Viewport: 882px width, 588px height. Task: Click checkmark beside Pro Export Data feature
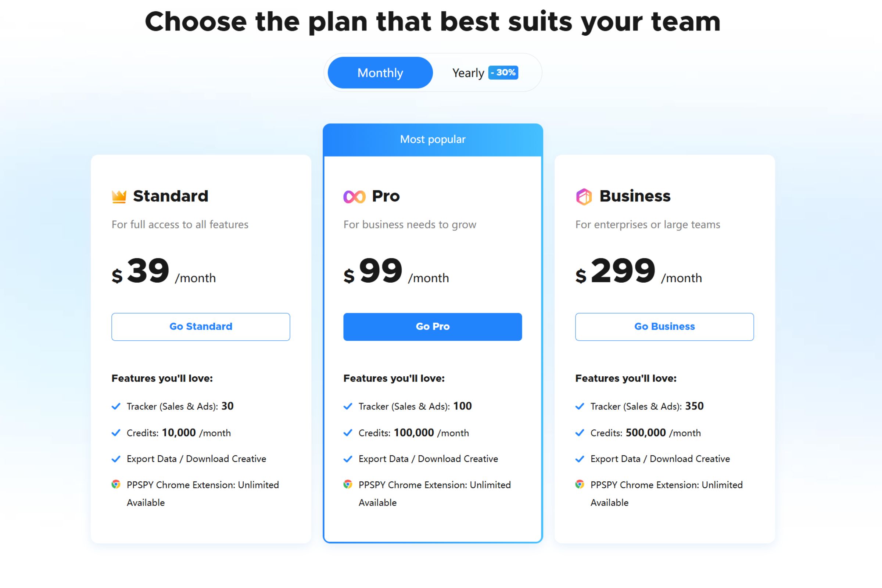click(348, 459)
